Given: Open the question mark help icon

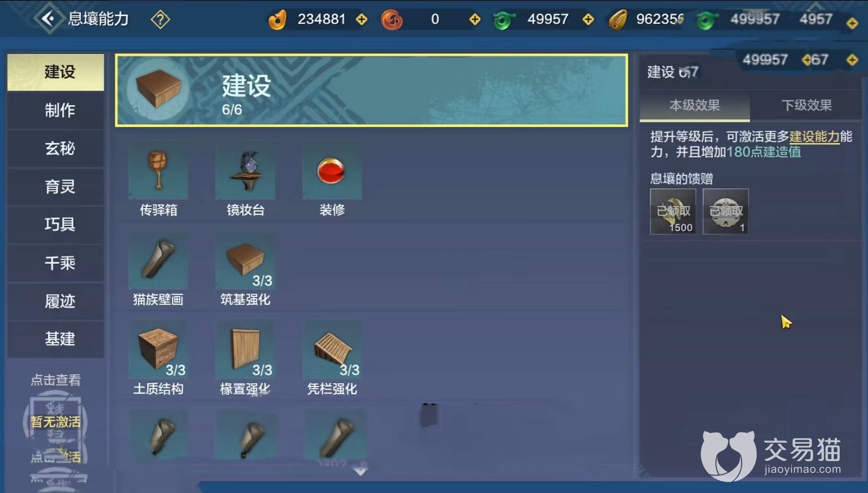Looking at the screenshot, I should (x=160, y=19).
